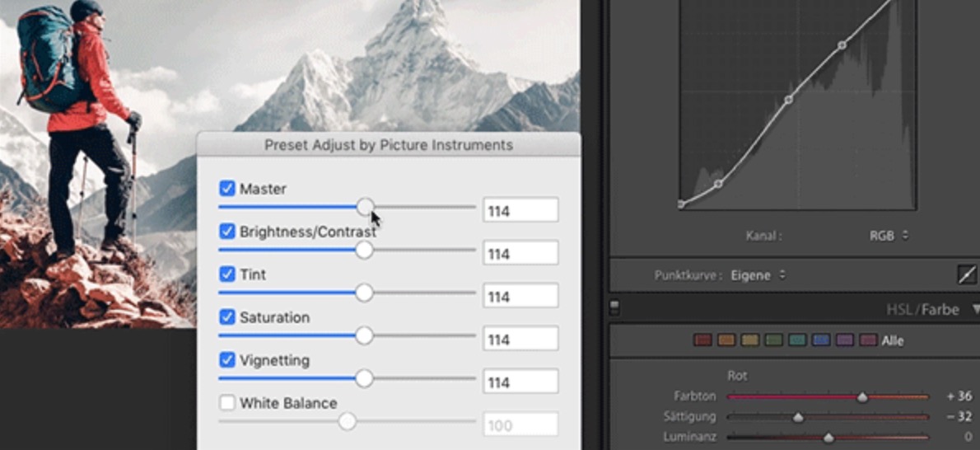
Task: Click the Saturation slider handle
Action: [363, 335]
